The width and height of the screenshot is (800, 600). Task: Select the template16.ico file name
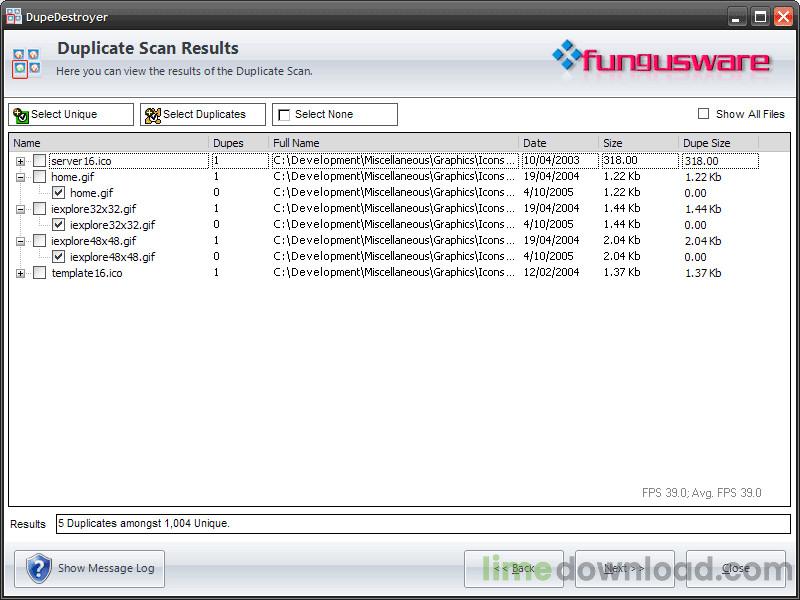(87, 273)
